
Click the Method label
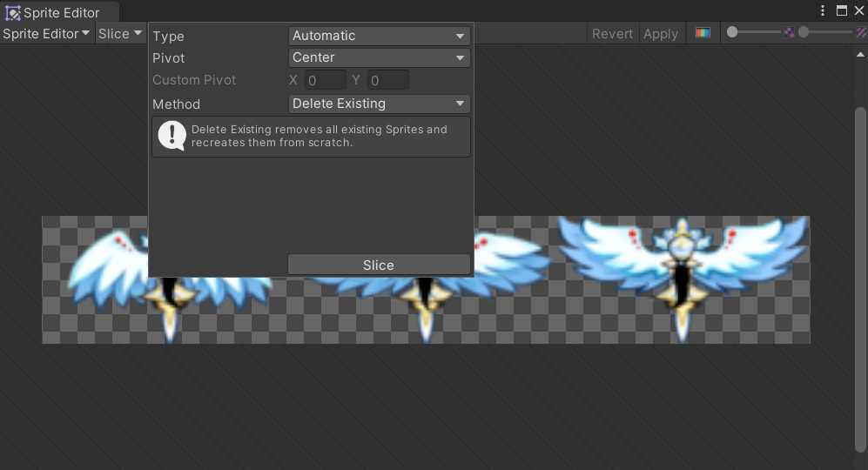[x=176, y=104]
